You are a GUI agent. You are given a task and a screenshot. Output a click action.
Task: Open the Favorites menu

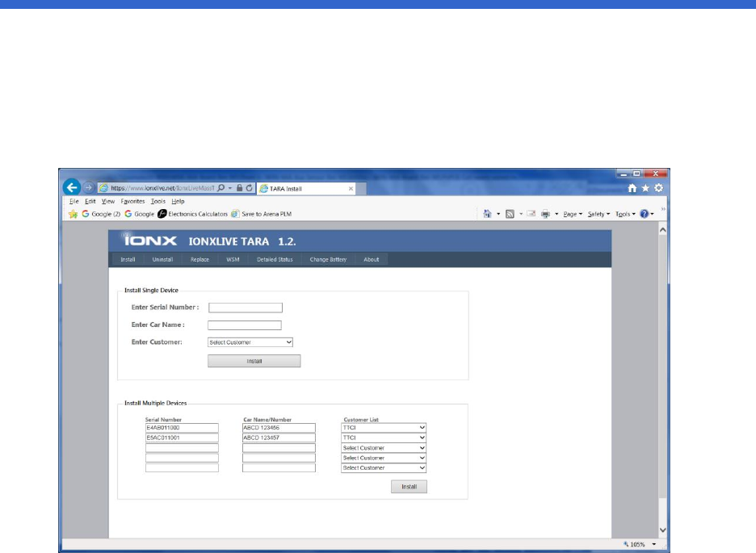[132, 201]
